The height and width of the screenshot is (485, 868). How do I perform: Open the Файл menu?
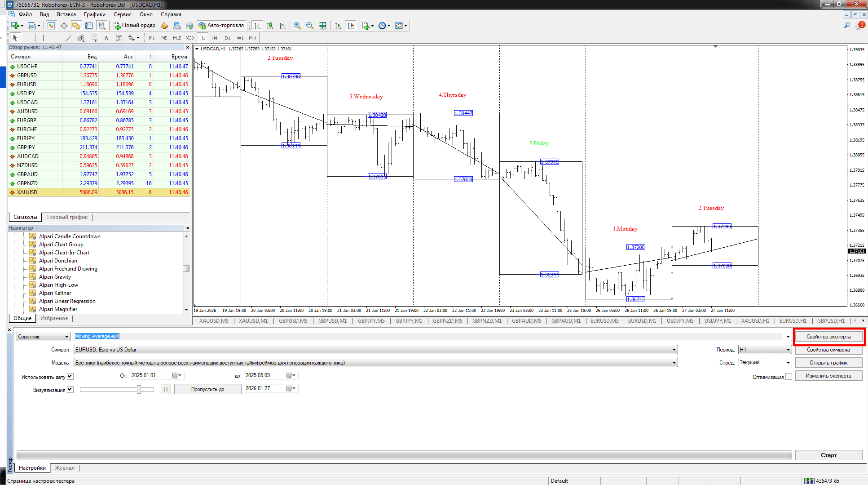tap(25, 14)
